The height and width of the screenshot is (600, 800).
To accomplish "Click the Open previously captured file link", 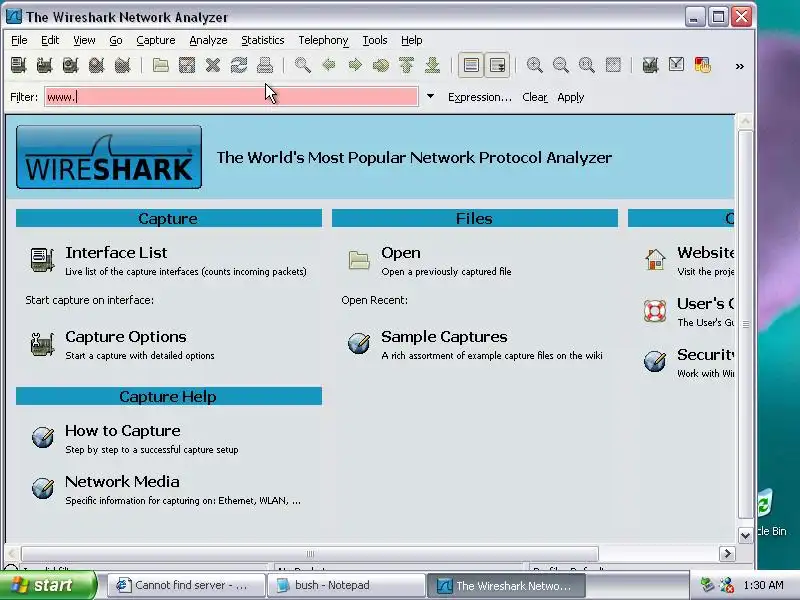I will coord(401,253).
